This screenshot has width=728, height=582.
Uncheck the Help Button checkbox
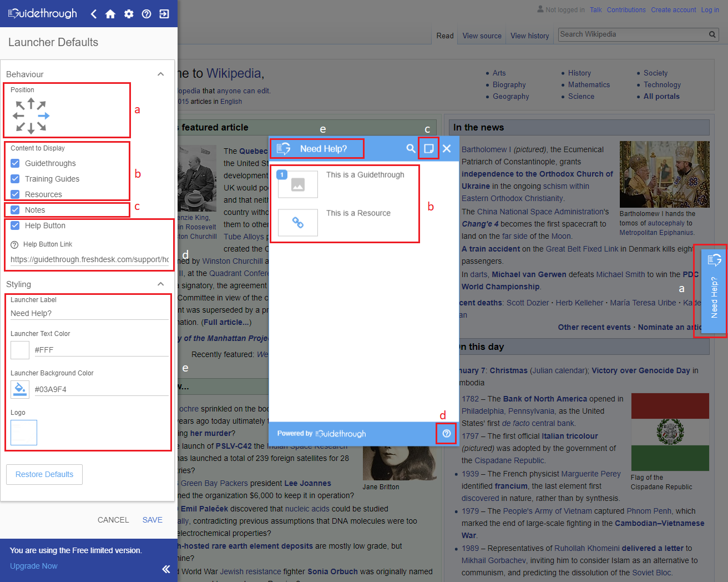15,225
